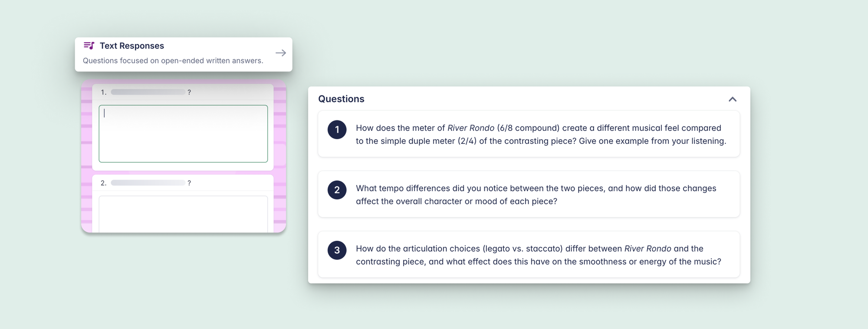The width and height of the screenshot is (868, 329).
Task: Click the "2." number label in preview
Action: click(x=103, y=183)
